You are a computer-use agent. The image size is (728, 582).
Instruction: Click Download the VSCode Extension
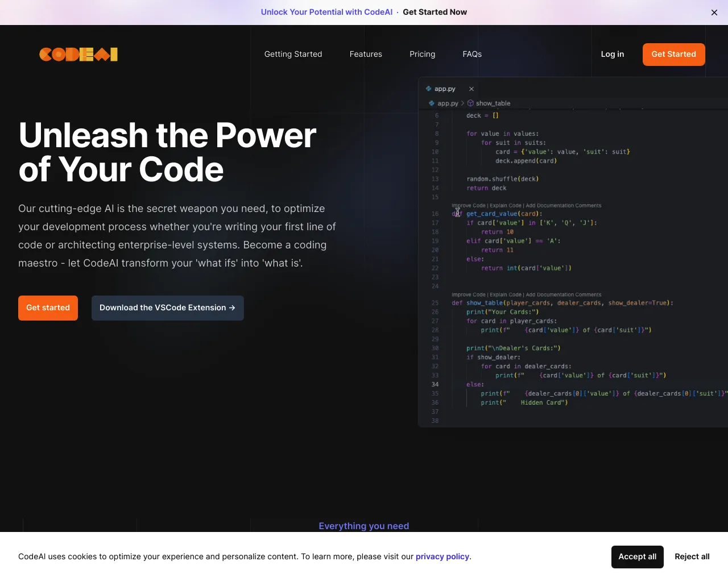click(167, 307)
